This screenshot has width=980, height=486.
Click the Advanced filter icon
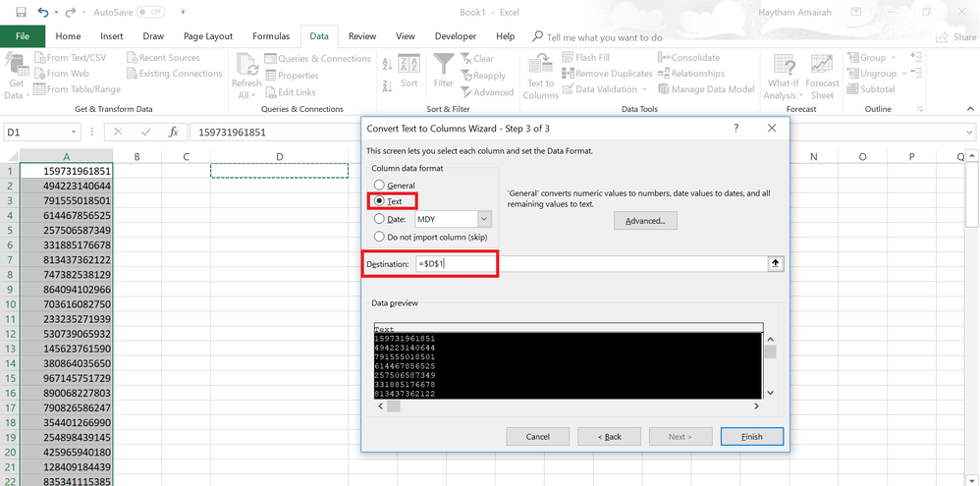[466, 92]
